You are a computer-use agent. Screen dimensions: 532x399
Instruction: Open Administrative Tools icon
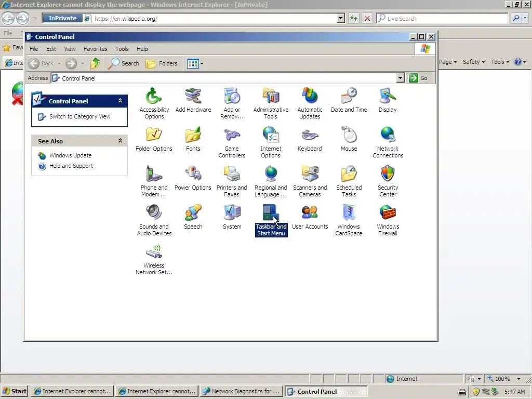point(271,103)
